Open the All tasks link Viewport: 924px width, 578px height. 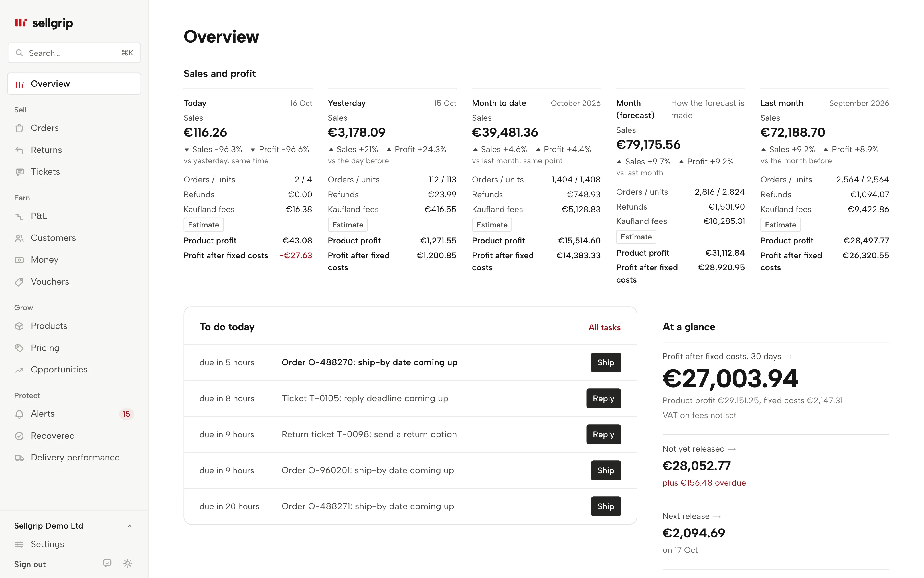(604, 327)
